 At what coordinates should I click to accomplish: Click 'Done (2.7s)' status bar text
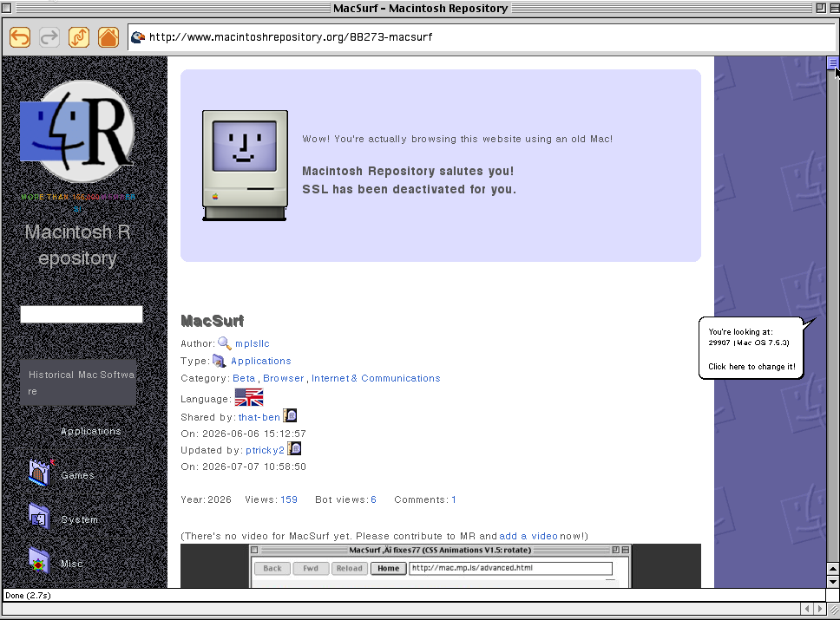pyautogui.click(x=28, y=596)
